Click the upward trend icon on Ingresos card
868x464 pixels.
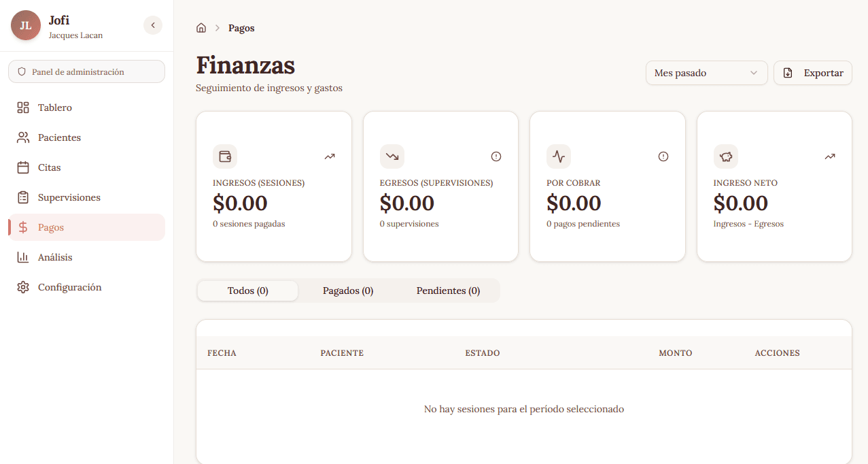[330, 156]
